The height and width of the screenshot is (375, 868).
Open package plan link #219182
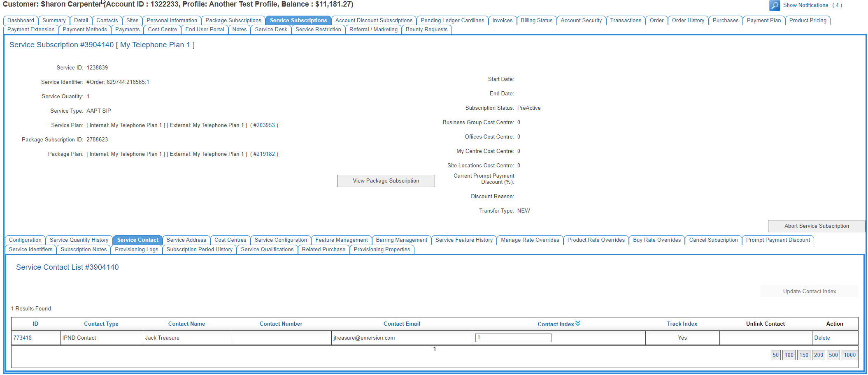click(264, 154)
